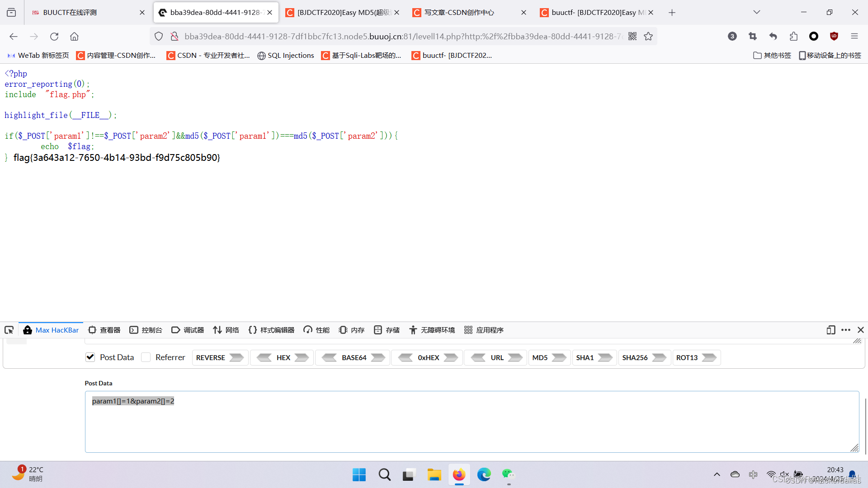Viewport: 868px width, 488px height.
Task: Enable the Referrer checkbox
Action: [146, 357]
